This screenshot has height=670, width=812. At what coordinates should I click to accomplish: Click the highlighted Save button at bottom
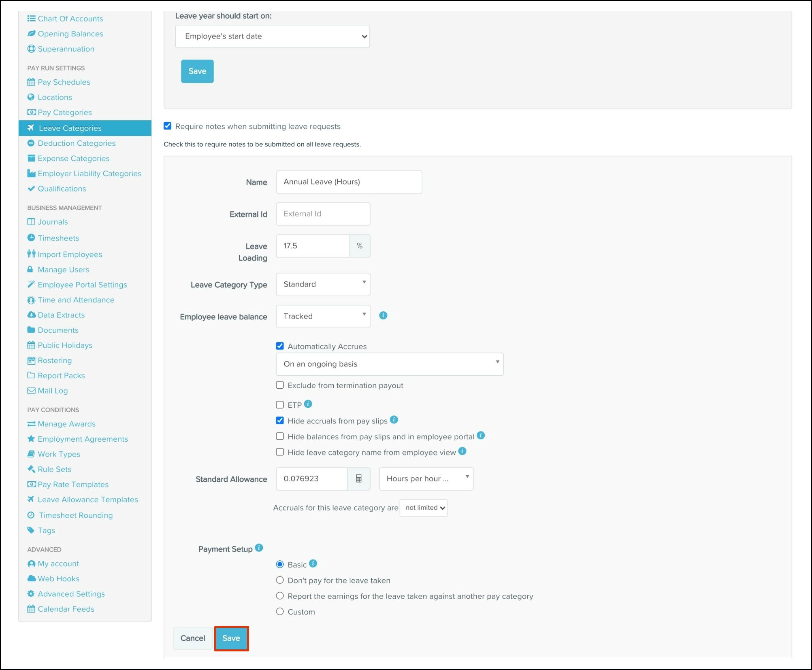(x=231, y=638)
